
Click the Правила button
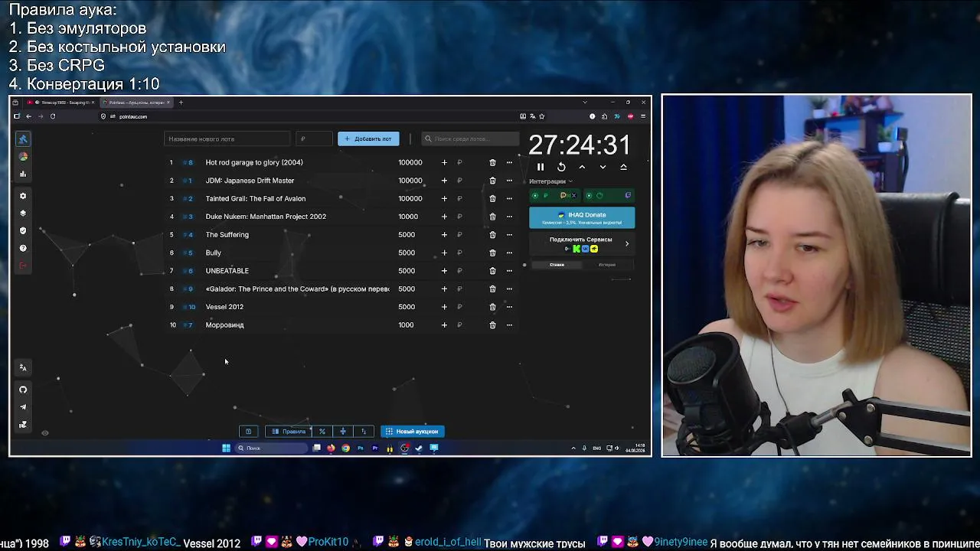(x=289, y=432)
